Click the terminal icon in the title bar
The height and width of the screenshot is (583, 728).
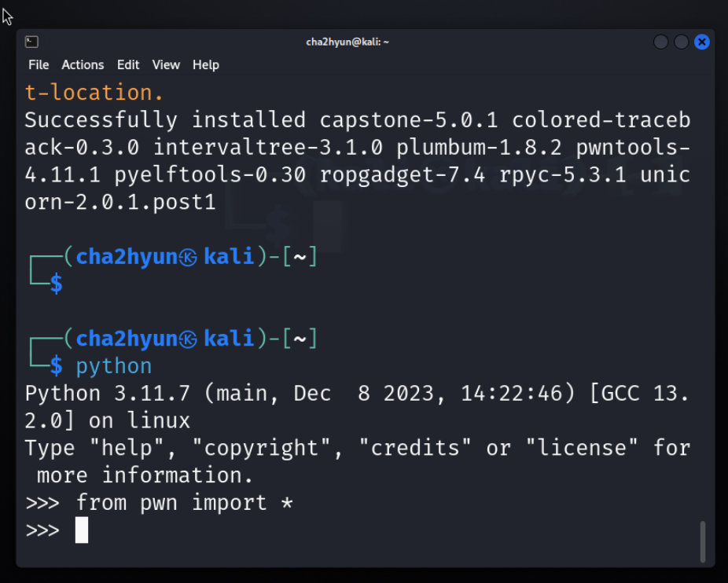31,42
